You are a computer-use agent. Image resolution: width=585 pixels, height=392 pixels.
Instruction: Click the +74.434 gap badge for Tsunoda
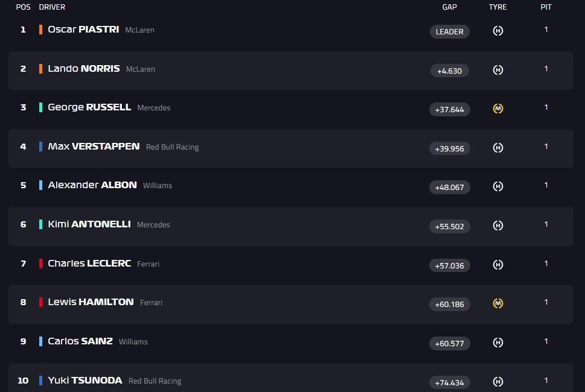450,383
